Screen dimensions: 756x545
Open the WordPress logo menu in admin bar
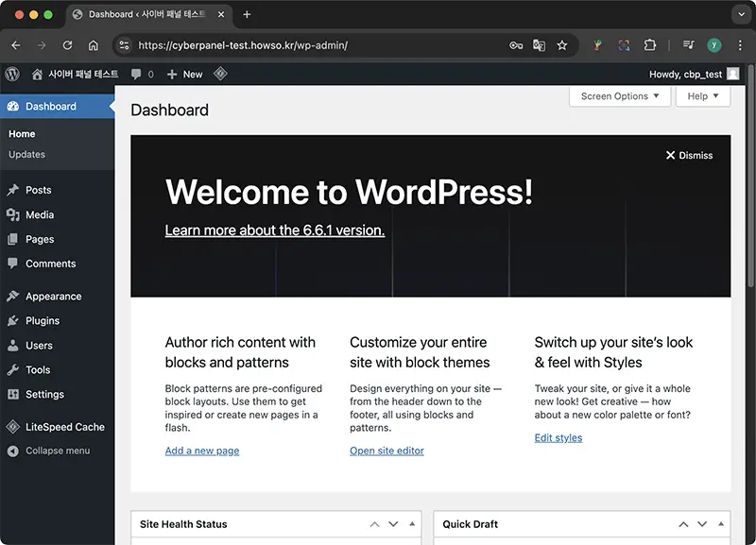12,74
